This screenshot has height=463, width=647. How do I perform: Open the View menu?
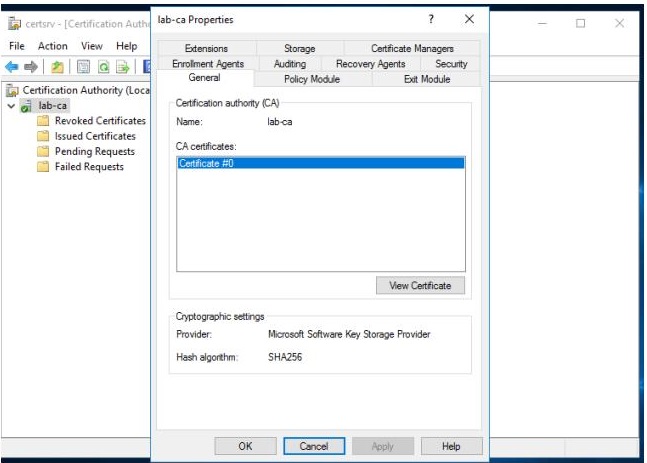[x=92, y=46]
